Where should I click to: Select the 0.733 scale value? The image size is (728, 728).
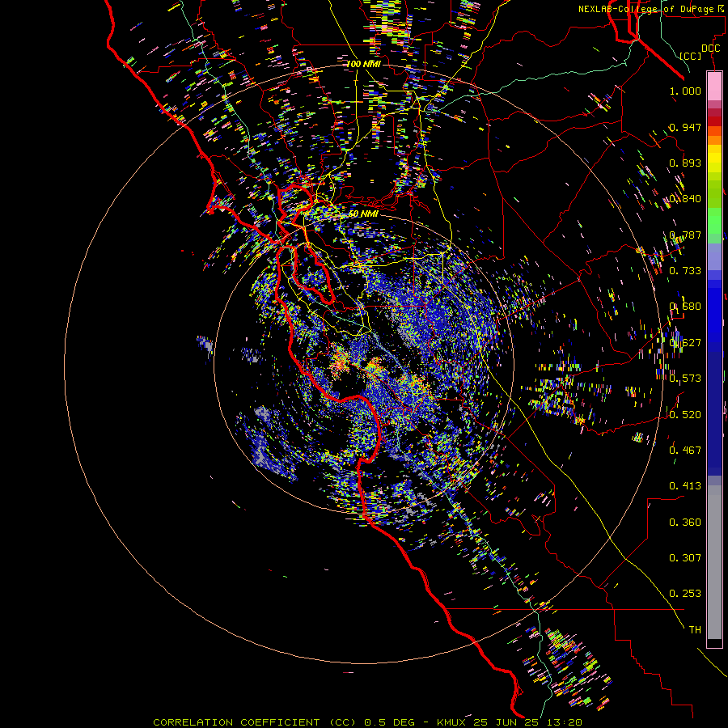[x=685, y=271]
